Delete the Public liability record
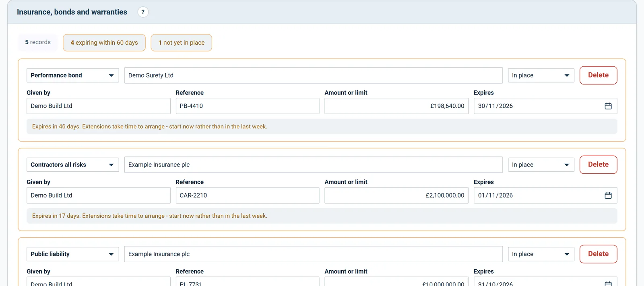Screen dimensions: 644x286 pyautogui.click(x=598, y=254)
